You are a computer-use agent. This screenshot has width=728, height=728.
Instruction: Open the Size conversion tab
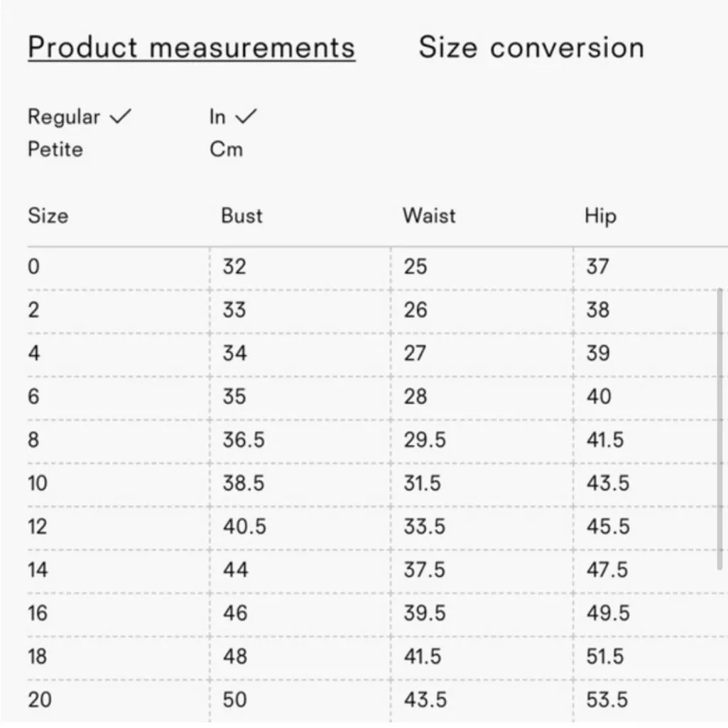pos(531,48)
